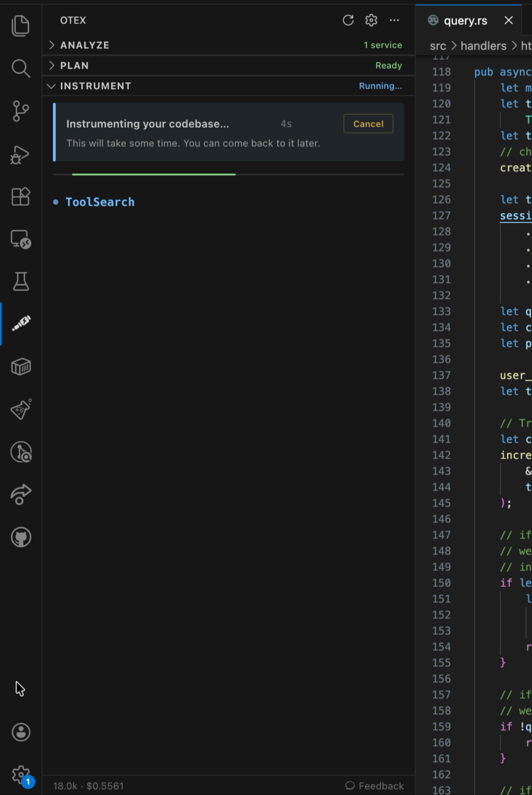Open OTEX more actions ellipsis
Screen dimensions: 532x795
pos(394,20)
